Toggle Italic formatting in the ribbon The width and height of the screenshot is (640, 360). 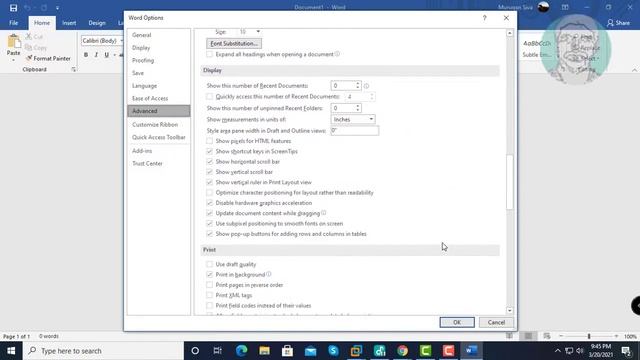96,55
